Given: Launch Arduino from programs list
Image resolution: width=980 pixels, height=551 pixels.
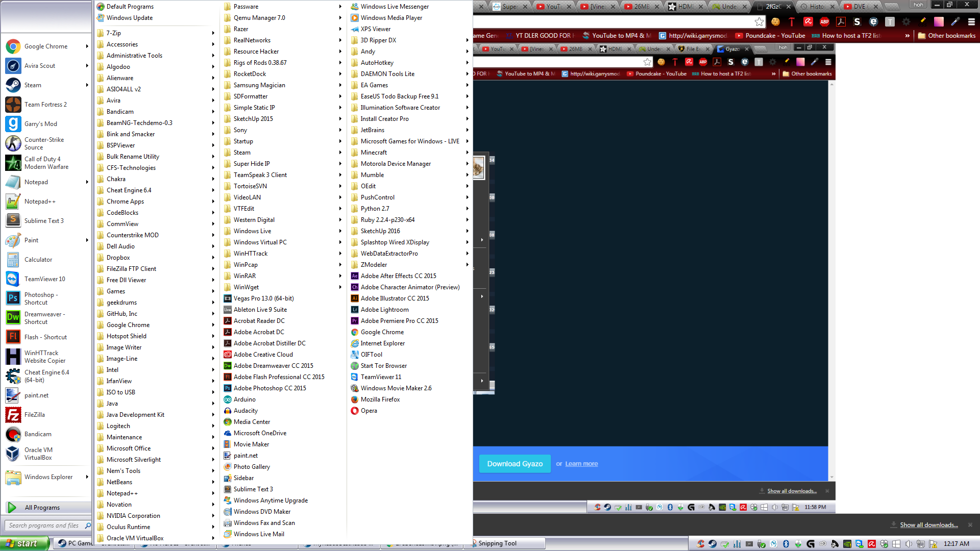Looking at the screenshot, I should point(244,399).
